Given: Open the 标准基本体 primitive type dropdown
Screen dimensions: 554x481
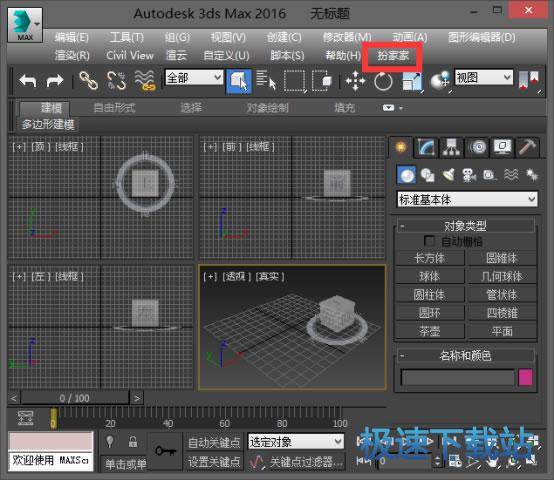Looking at the screenshot, I should [467, 200].
